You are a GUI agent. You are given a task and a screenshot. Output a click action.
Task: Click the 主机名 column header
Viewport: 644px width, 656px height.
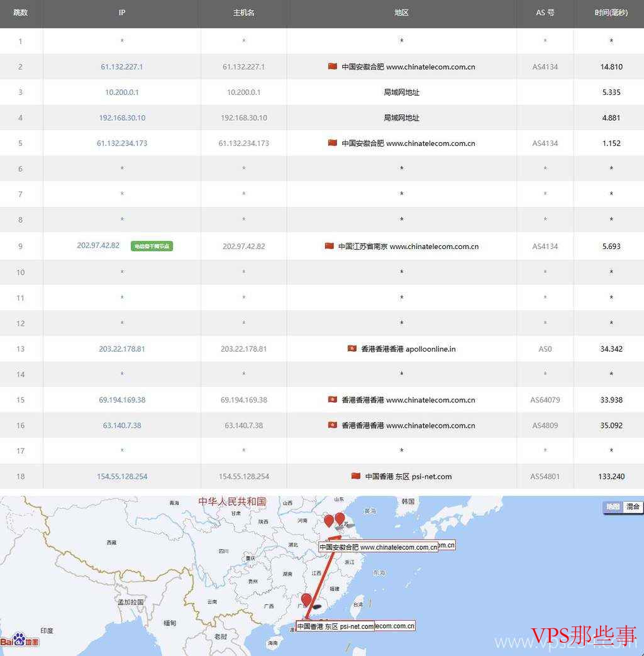point(243,13)
